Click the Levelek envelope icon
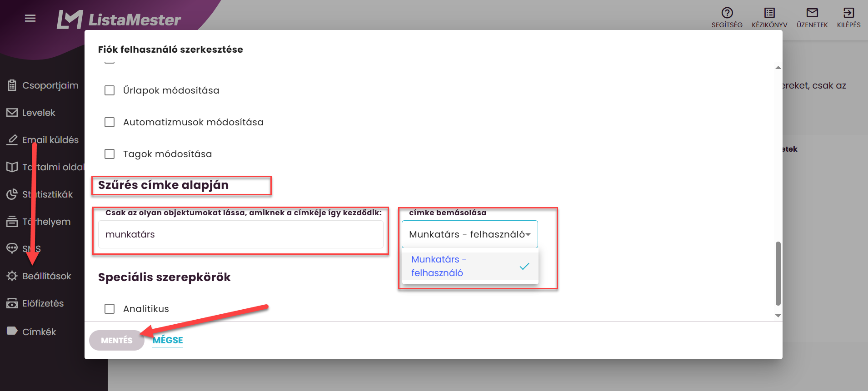Screen dimensions: 868x391 pyautogui.click(x=12, y=113)
